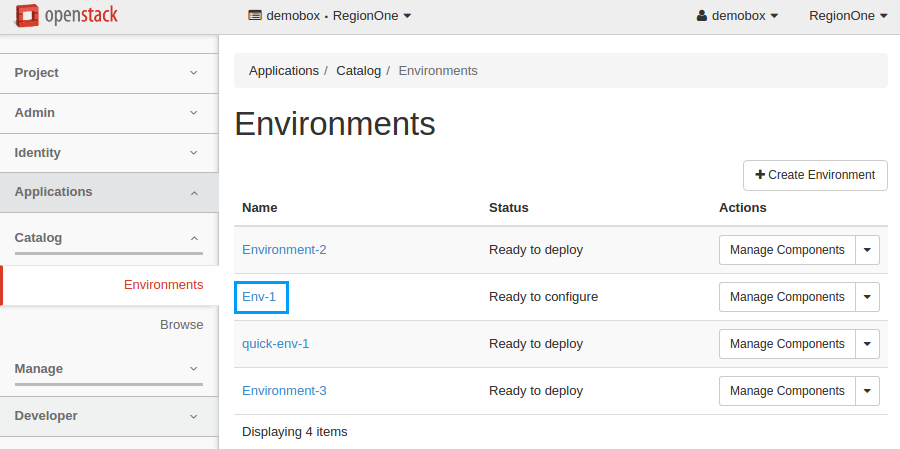
Task: Click the OpenStack logo
Action: coord(66,16)
